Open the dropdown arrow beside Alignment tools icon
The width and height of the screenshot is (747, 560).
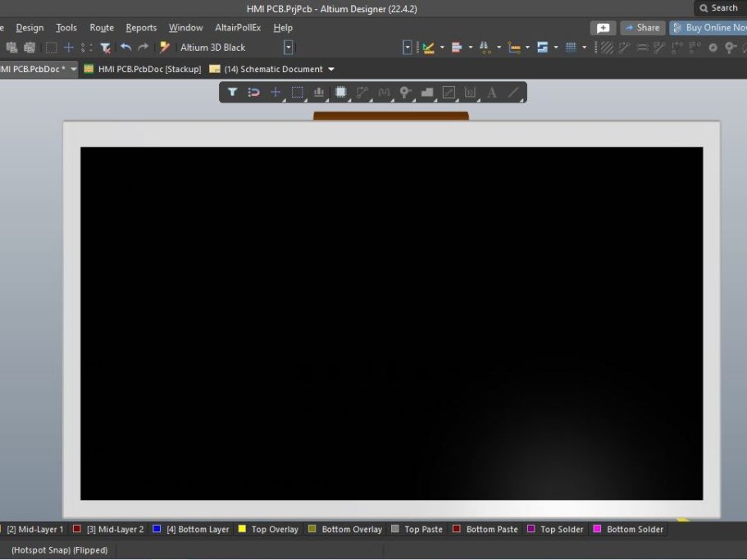pos(471,47)
